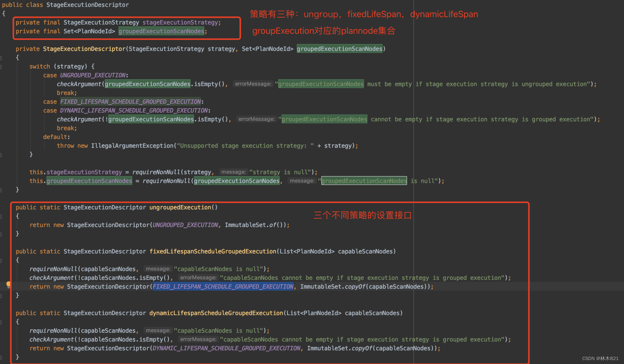624x364 pixels.
Task: Click the DYNAMIC_LIFESPAN_SCHEDULE_GROUPED_EXECUTION case label
Action: [134, 111]
